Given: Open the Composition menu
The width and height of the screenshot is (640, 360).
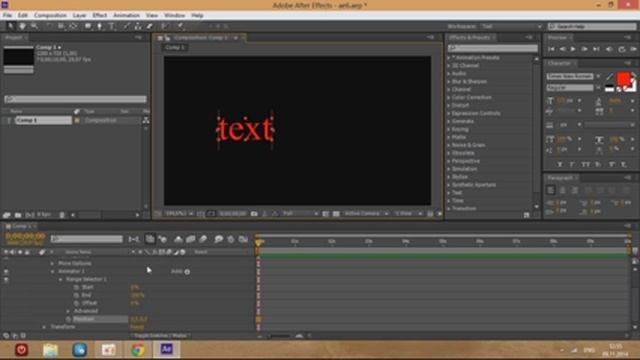Looking at the screenshot, I should click(x=50, y=15).
